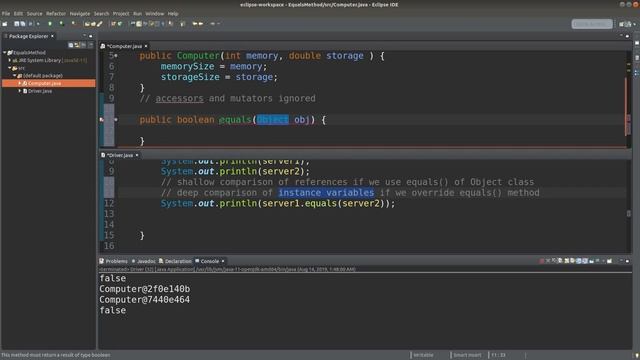Maximize the editor area

[x=627, y=36]
